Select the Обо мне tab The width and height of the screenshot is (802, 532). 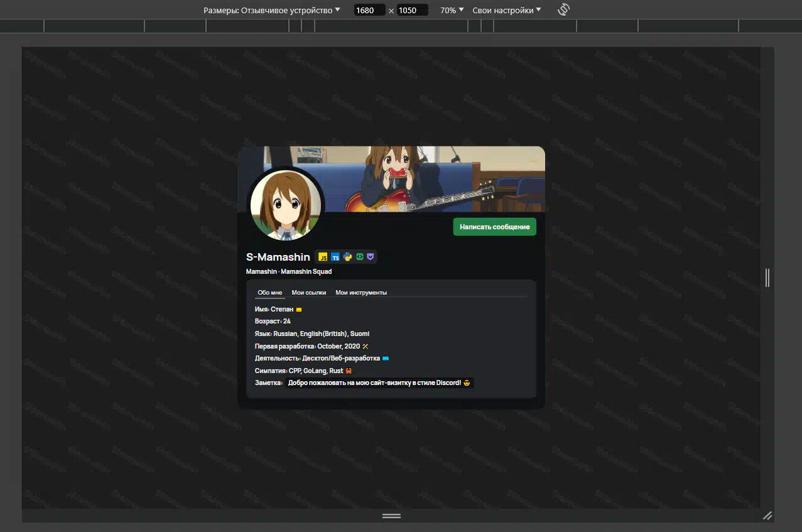[x=270, y=293]
